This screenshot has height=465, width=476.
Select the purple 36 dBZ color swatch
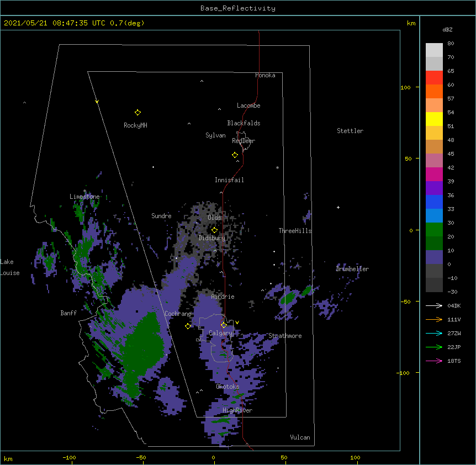coord(434,188)
